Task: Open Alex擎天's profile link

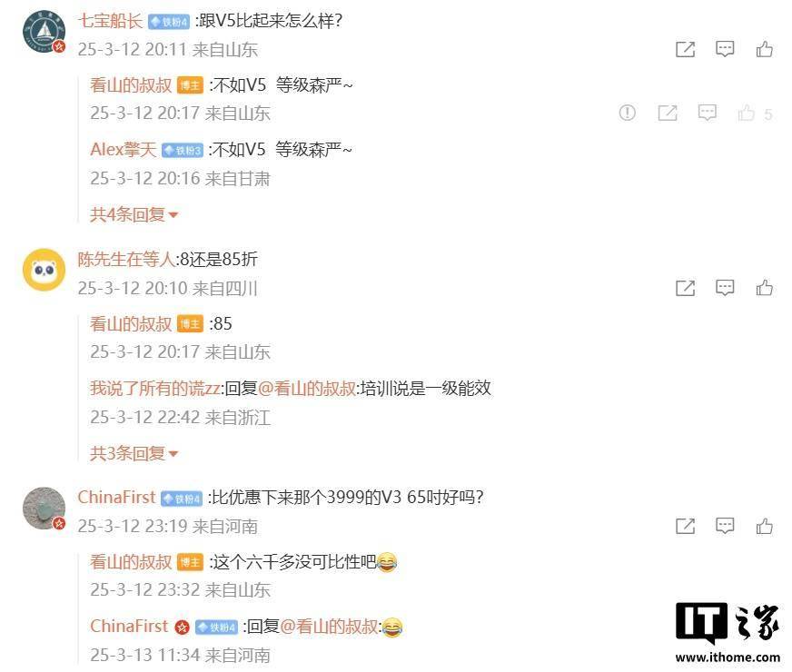Action: click(x=124, y=150)
